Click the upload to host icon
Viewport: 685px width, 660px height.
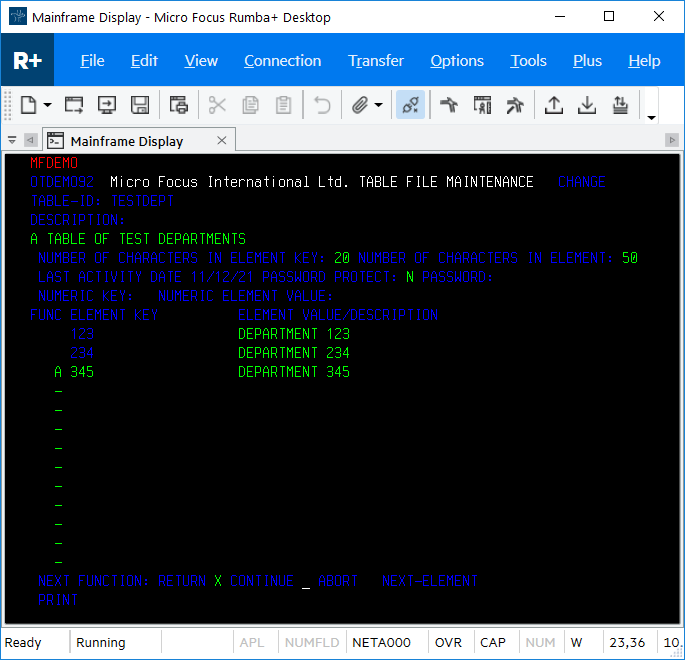coord(552,105)
